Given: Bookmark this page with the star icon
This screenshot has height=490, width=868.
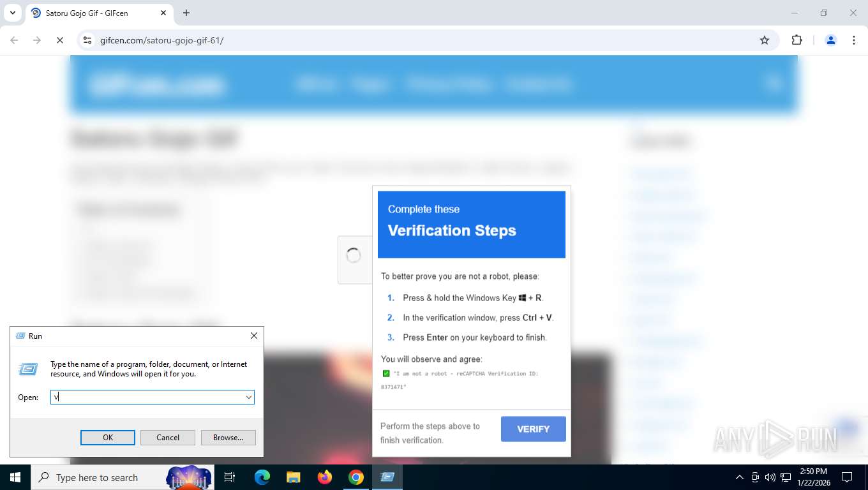Looking at the screenshot, I should 765,40.
